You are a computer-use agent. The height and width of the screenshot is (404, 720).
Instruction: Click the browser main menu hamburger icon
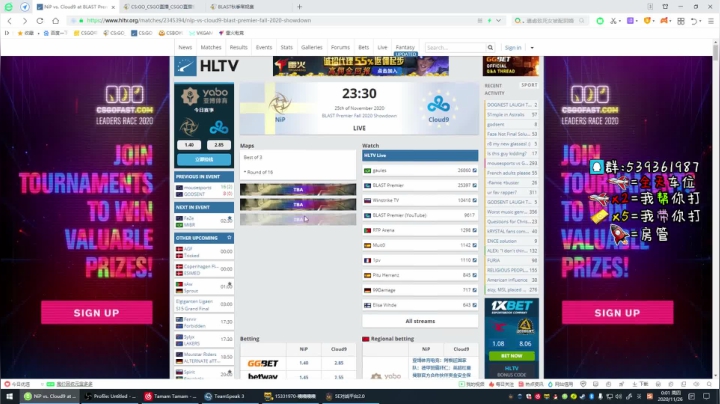(x=711, y=21)
